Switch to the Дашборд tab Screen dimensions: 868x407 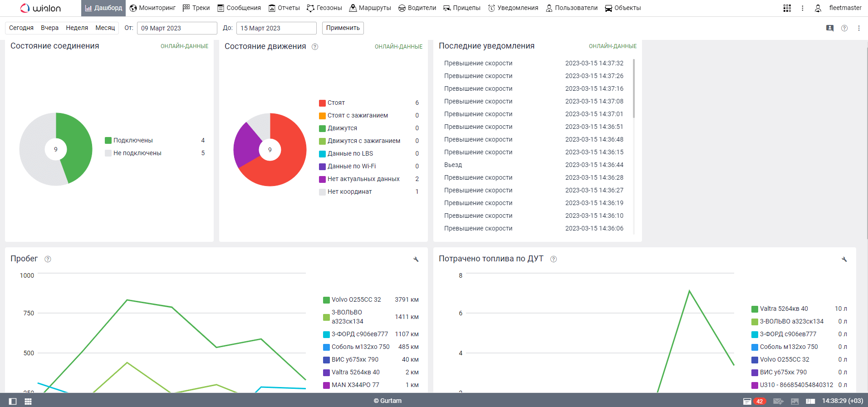click(x=103, y=8)
